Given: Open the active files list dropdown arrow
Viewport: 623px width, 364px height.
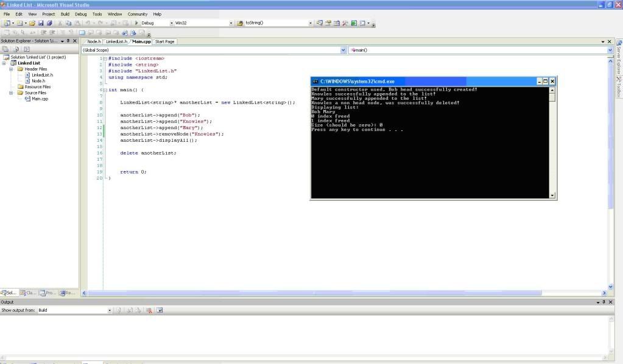Looking at the screenshot, I should click(603, 41).
